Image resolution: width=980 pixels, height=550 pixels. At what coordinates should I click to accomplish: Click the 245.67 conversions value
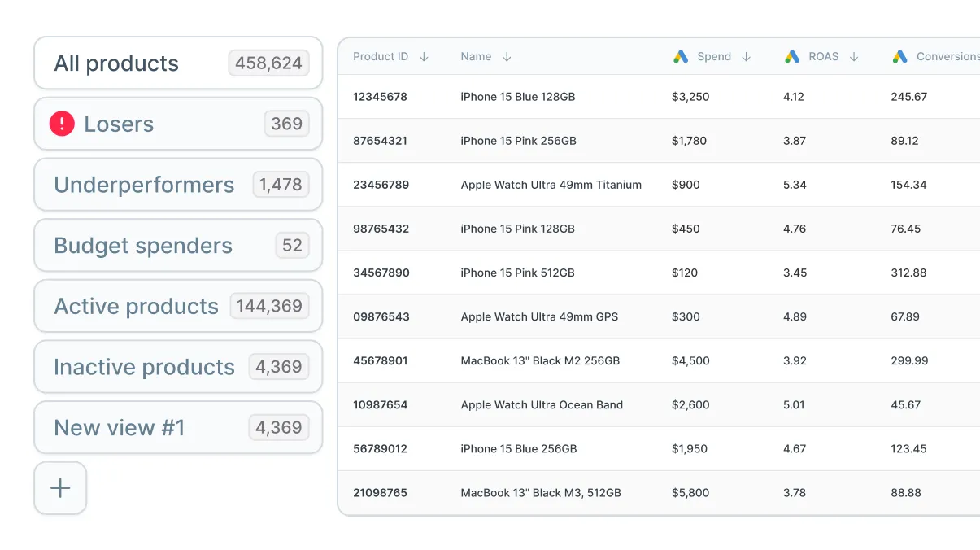click(x=909, y=97)
